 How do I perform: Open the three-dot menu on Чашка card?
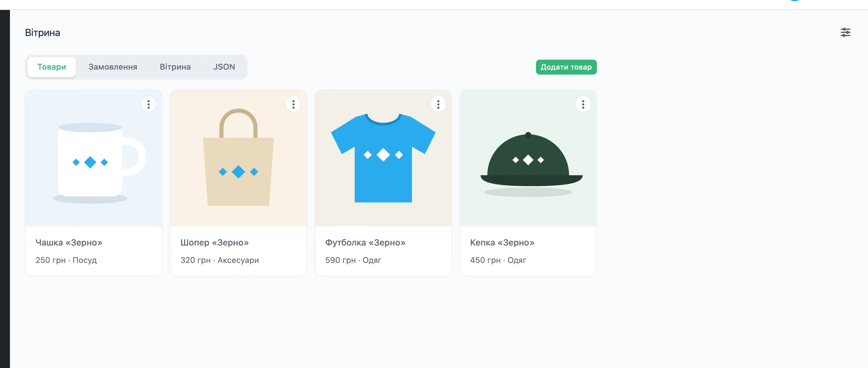[x=149, y=104]
